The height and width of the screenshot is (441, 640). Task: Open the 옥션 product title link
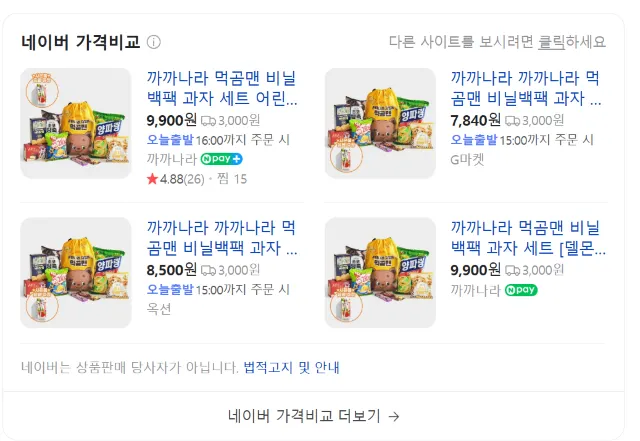(x=222, y=237)
